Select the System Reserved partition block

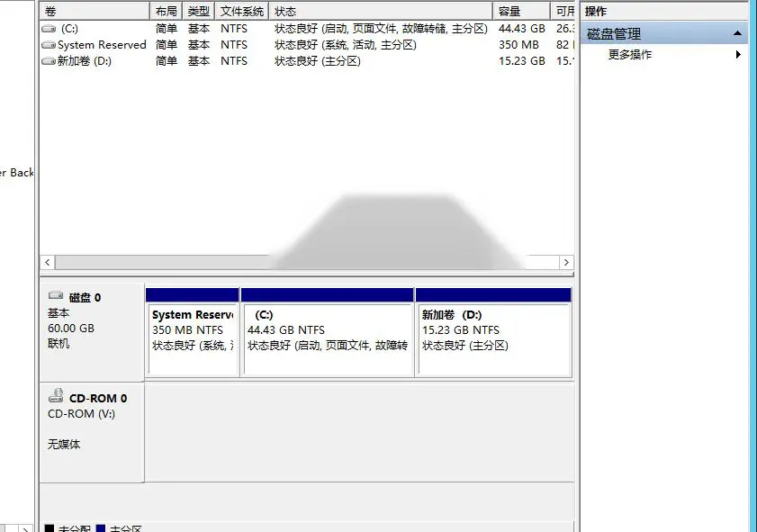click(x=192, y=332)
